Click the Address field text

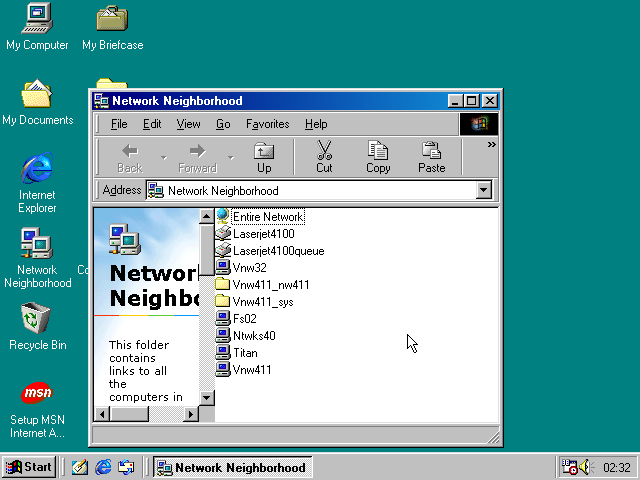pyautogui.click(x=223, y=191)
